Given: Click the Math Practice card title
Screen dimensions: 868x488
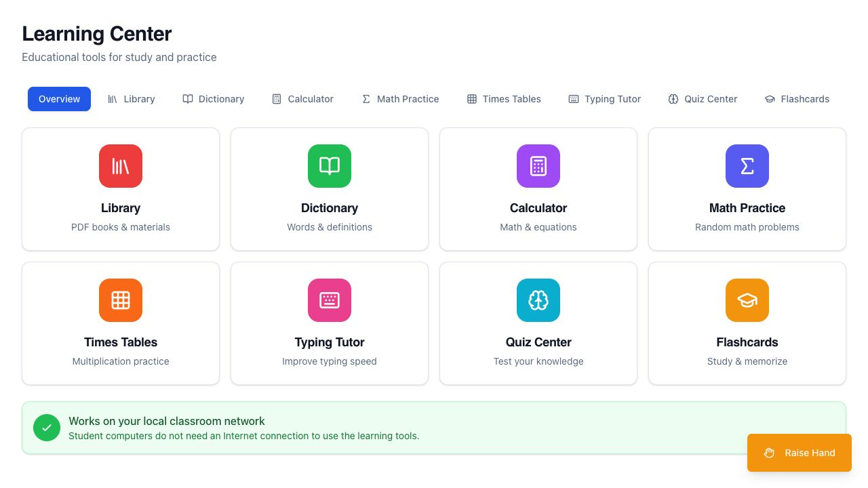Looking at the screenshot, I should (x=747, y=208).
